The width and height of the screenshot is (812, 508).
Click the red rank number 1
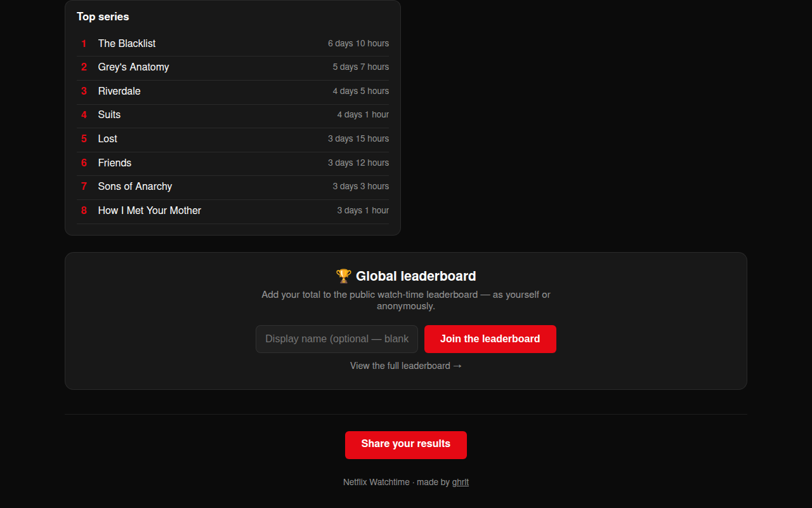pos(84,44)
